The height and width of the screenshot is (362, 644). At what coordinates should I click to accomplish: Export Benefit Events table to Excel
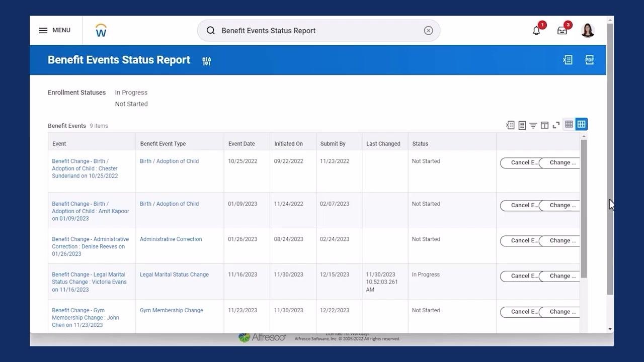pos(510,125)
